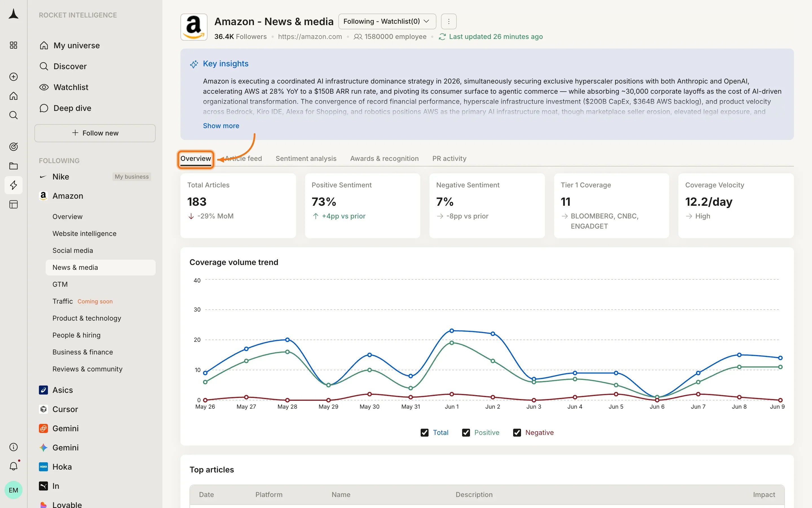
Task: Click the Jun 1 total data point
Action: click(452, 331)
